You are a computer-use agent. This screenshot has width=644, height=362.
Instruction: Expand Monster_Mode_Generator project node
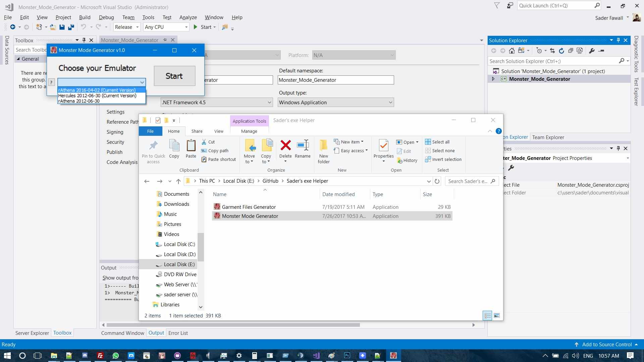click(493, 79)
